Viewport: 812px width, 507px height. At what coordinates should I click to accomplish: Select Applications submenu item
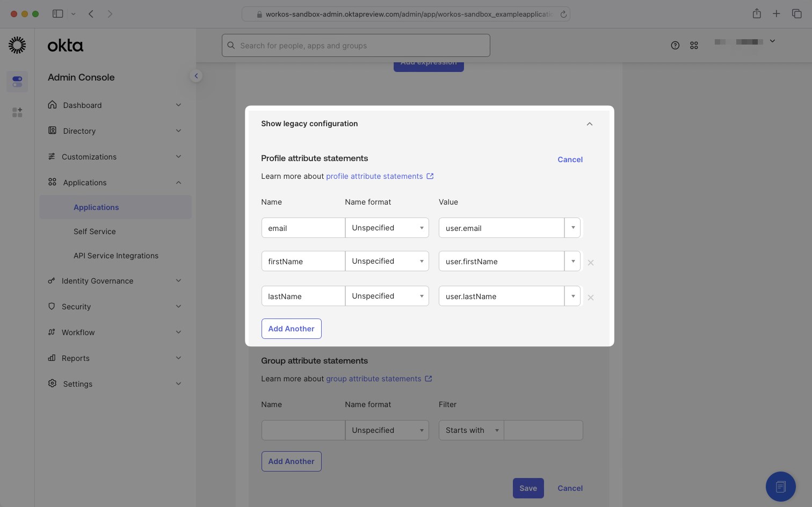(115, 207)
